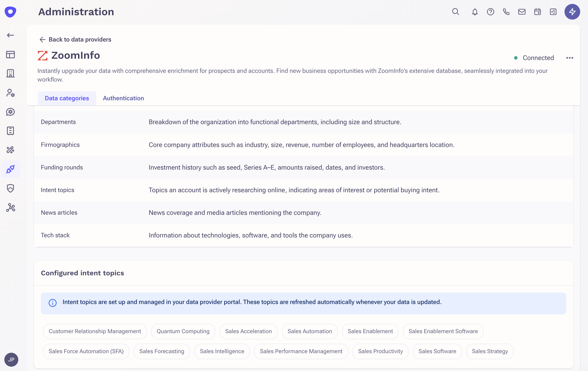
Task: Switch to the Authentication tab
Action: click(123, 98)
